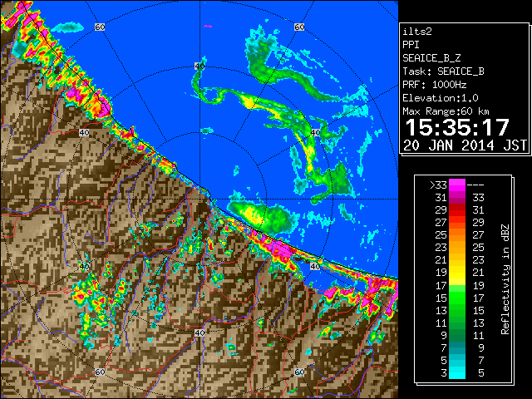
Task: Click the lowest legend value "3"
Action: [x=444, y=373]
